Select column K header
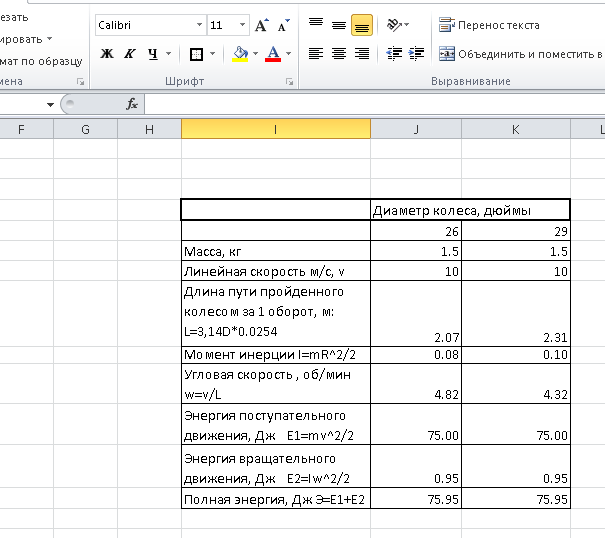Viewport: 605px width, 538px height. tap(516, 129)
